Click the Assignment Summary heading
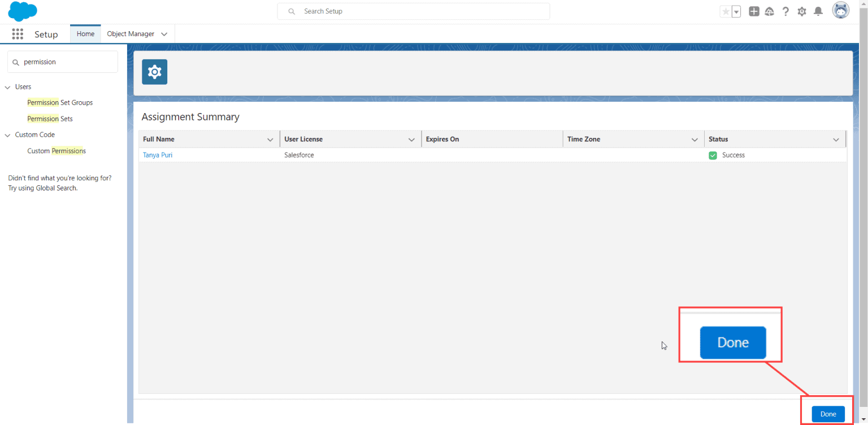Screen dimensions: 868x425 pos(190,117)
